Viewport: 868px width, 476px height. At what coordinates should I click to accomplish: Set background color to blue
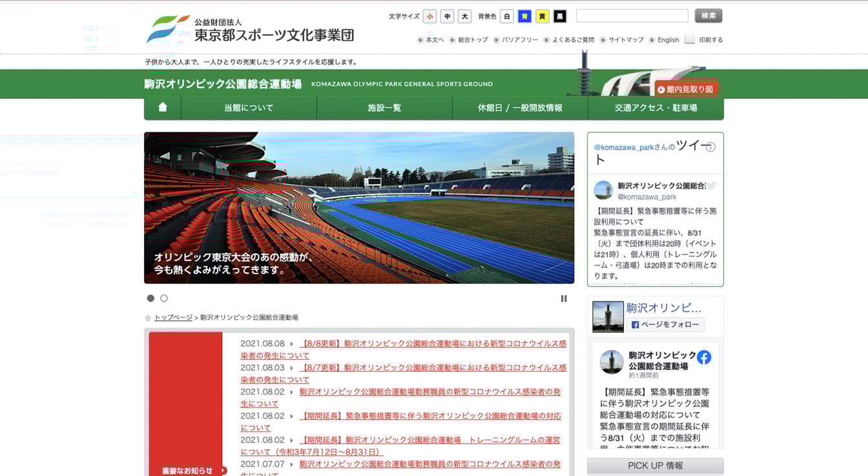click(524, 16)
